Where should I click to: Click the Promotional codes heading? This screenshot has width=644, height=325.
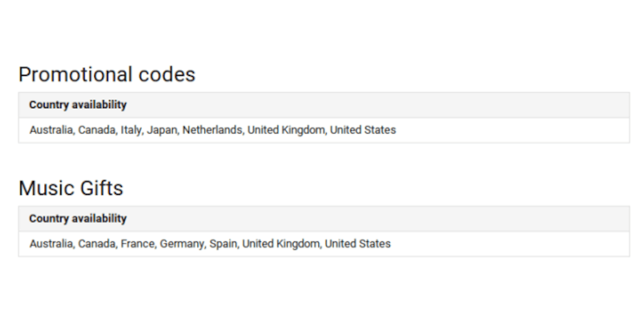(107, 75)
